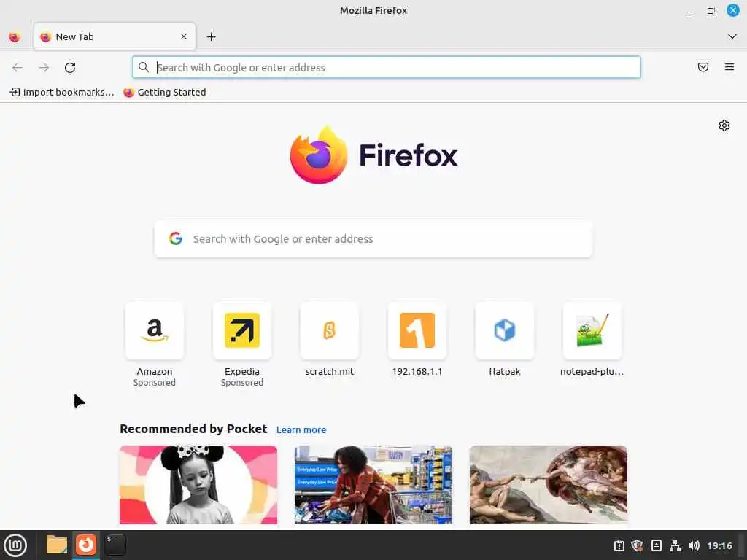This screenshot has width=747, height=560.
Task: Launch Terminal from taskbar
Action: click(x=115, y=545)
